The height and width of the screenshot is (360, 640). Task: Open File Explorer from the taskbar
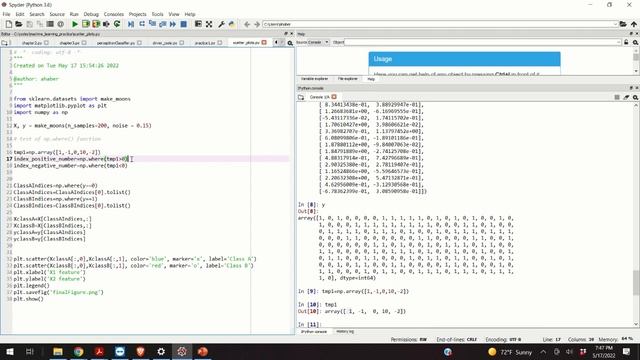pyautogui.click(x=58, y=351)
